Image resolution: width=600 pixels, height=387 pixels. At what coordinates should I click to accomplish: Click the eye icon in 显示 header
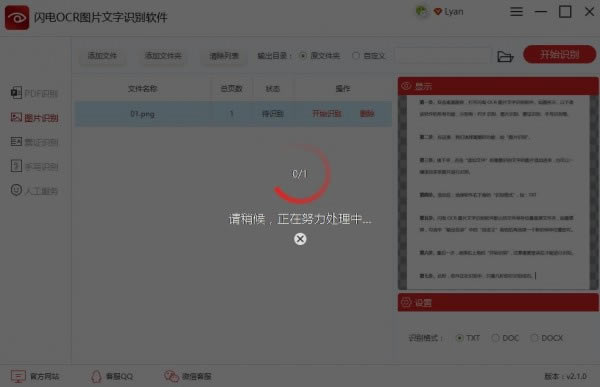406,86
